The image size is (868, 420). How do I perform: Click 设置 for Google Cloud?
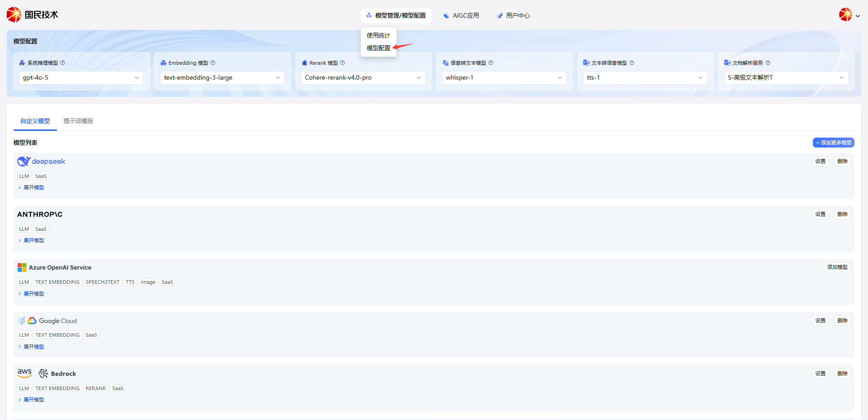pyautogui.click(x=821, y=320)
